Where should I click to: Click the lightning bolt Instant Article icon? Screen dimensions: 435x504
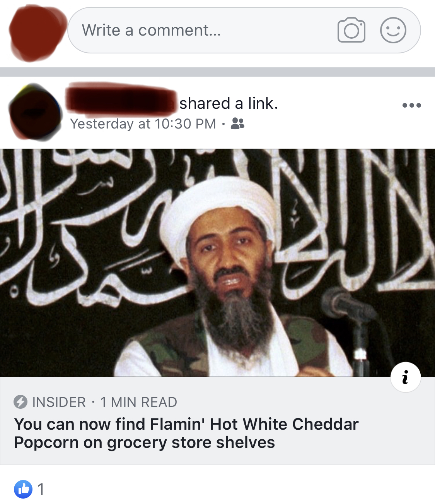coord(20,402)
